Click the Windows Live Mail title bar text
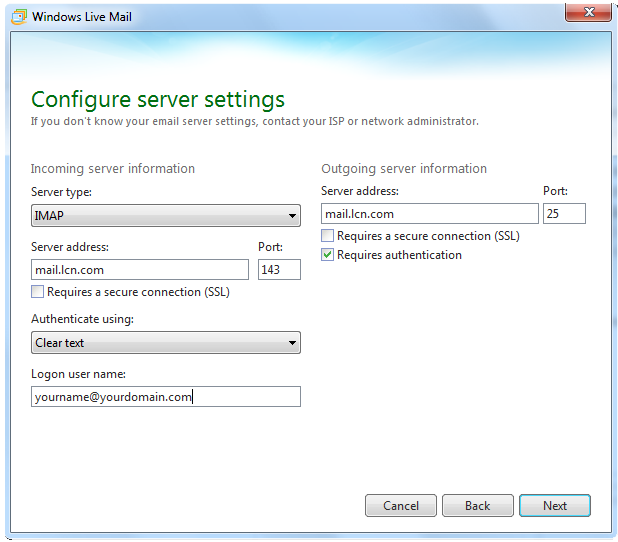This screenshot has height=542, width=618. point(82,17)
